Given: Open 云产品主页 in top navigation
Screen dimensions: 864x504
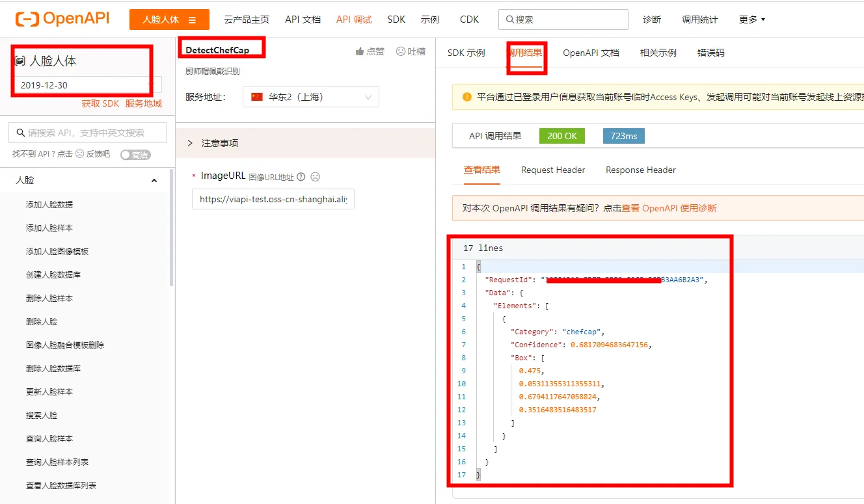Looking at the screenshot, I should point(247,20).
